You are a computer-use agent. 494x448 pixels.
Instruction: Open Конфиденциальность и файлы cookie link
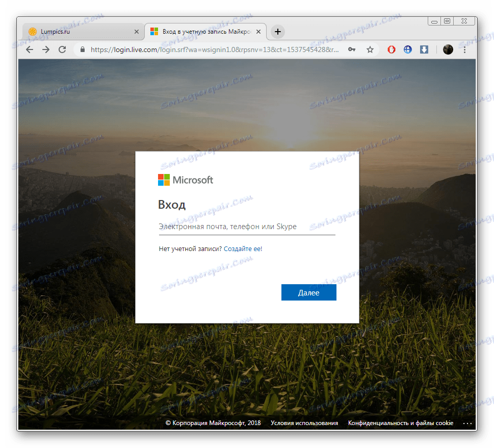coord(400,423)
